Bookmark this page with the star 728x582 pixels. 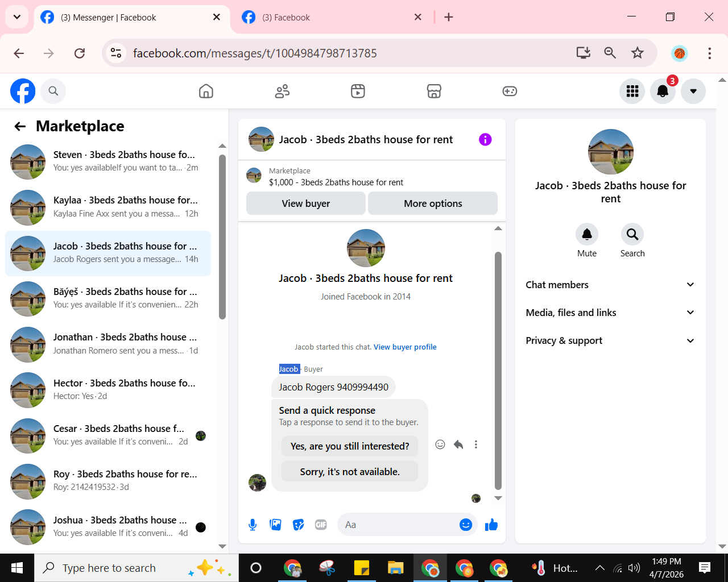[637, 53]
